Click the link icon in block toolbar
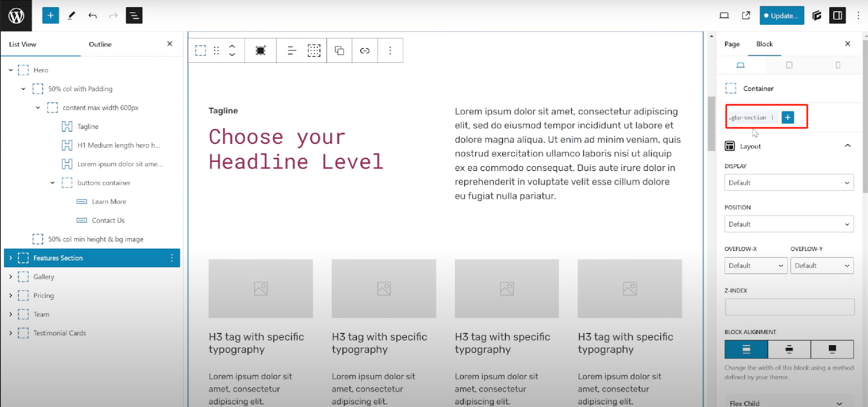The image size is (868, 407). [365, 51]
